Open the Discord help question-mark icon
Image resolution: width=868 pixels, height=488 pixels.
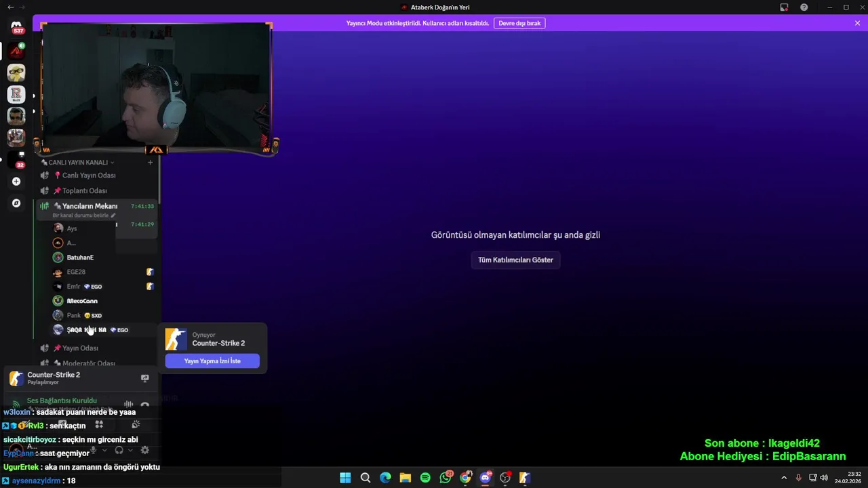click(804, 7)
